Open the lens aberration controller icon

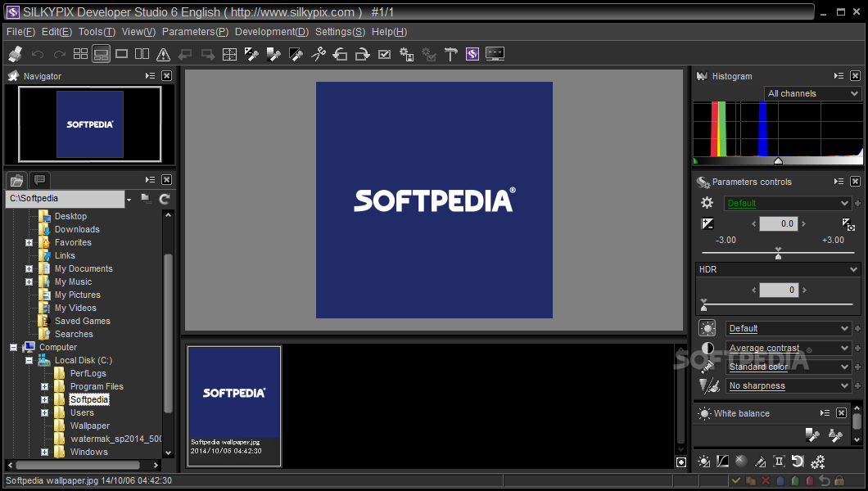tap(779, 462)
